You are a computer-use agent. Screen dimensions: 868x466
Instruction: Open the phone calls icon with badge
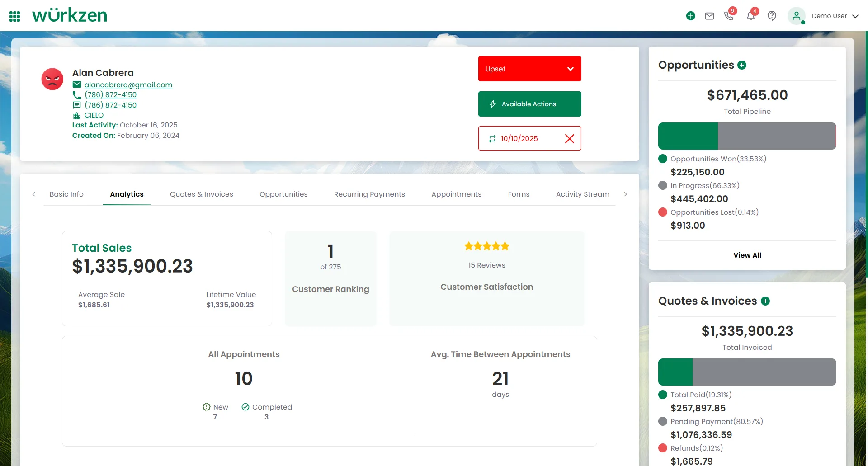728,16
